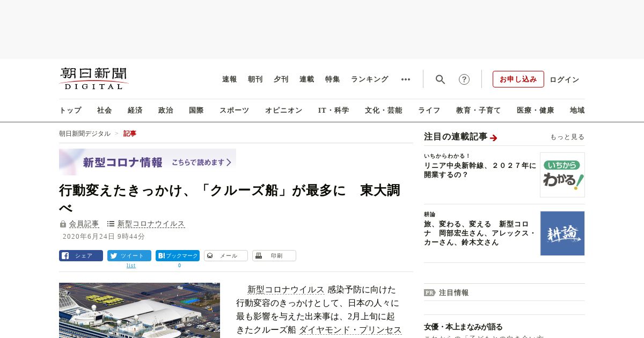Click ダイヤモンド・プリンセス link in article
The height and width of the screenshot is (338, 644).
tap(350, 330)
